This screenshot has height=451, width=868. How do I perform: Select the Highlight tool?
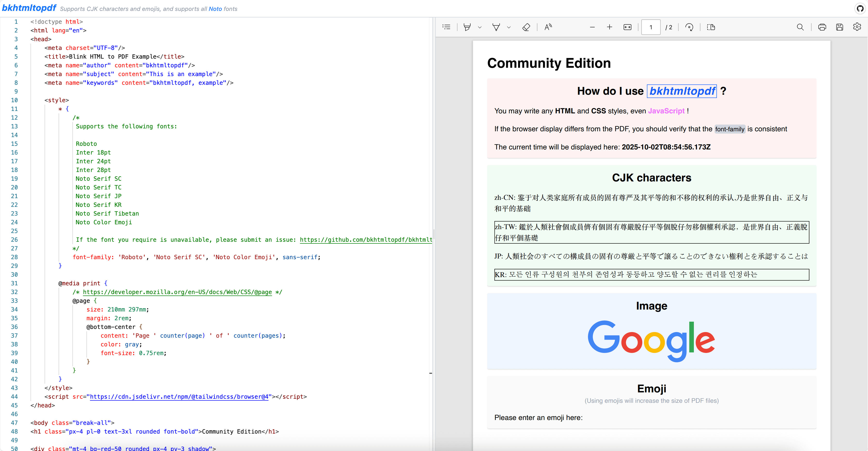pyautogui.click(x=467, y=27)
